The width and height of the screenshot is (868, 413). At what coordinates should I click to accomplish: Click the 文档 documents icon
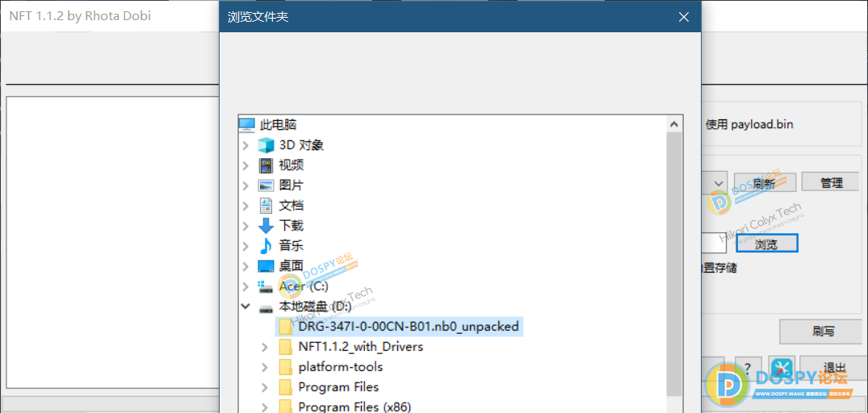click(266, 206)
